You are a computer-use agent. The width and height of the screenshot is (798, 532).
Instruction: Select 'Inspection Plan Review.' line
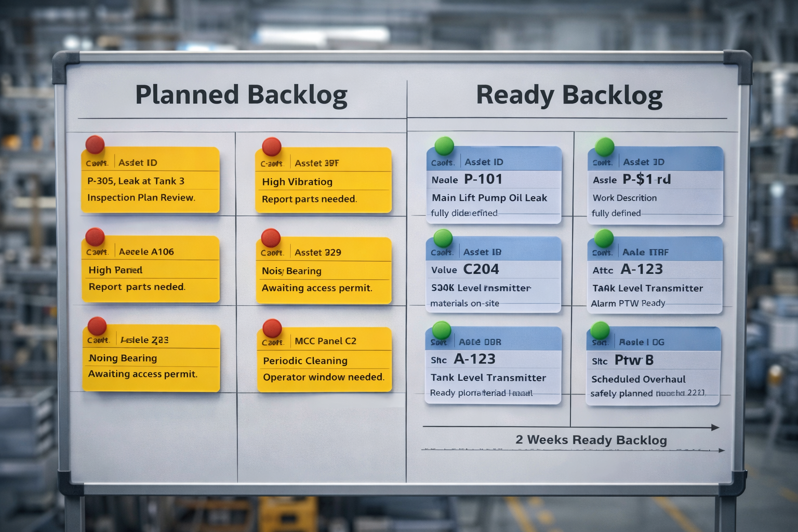pyautogui.click(x=141, y=197)
